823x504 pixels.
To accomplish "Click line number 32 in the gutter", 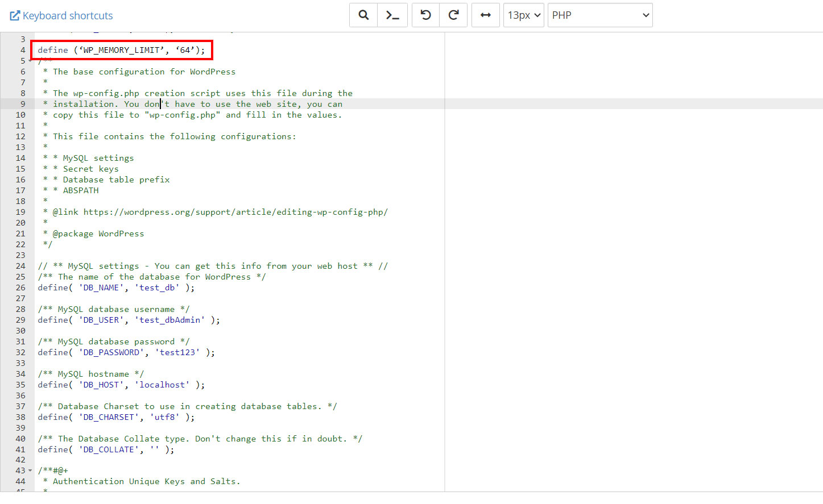I will point(20,352).
